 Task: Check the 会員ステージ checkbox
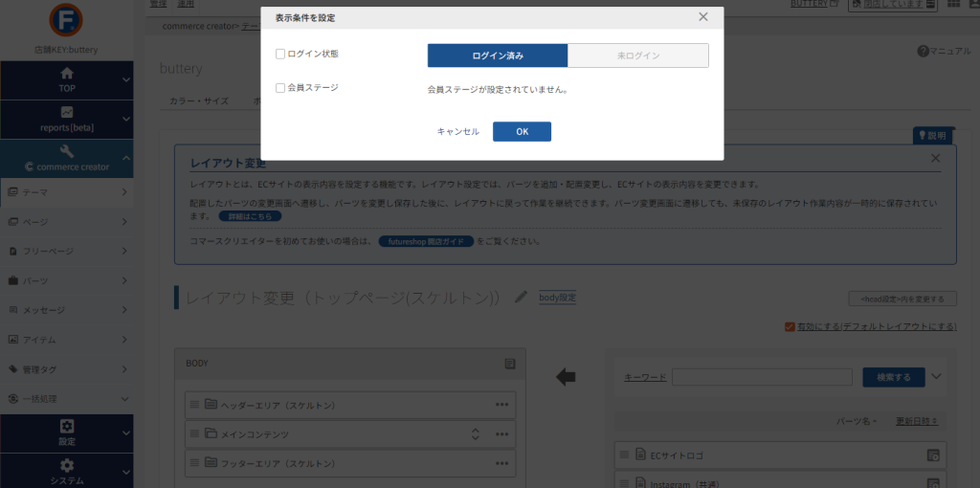280,88
